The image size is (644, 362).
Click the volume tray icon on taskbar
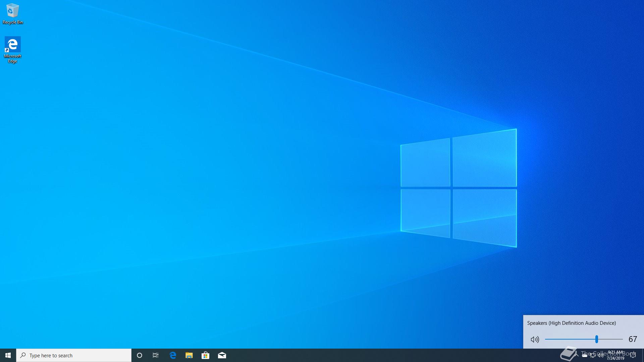coord(601,355)
